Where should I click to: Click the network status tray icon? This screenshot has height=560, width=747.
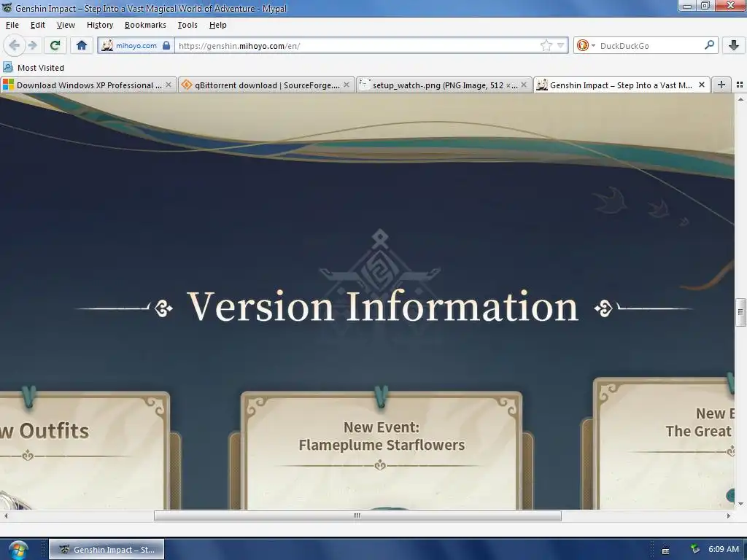(x=695, y=549)
